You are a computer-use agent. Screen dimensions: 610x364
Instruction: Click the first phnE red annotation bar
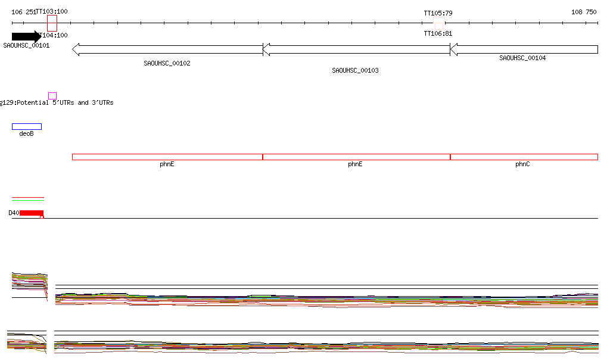[167, 157]
